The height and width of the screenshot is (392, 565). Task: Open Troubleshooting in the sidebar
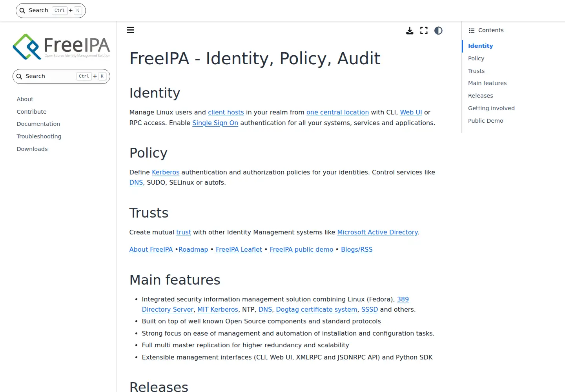(x=39, y=136)
